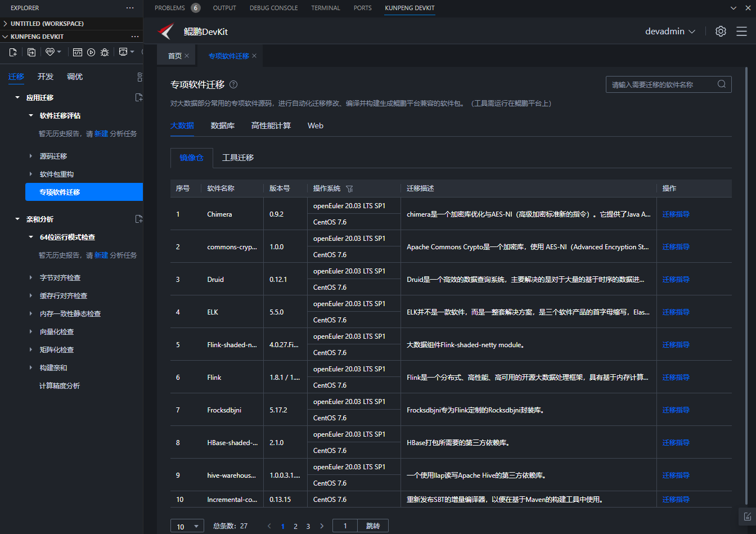Open dropdown arrow next to heart icon
756x534 pixels.
[x=59, y=52]
